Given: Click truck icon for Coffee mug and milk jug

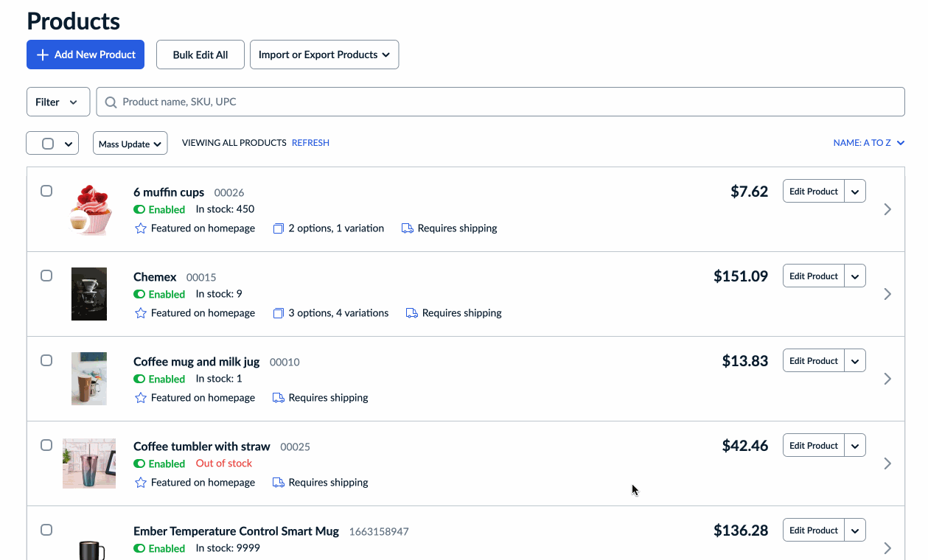Looking at the screenshot, I should tap(279, 398).
